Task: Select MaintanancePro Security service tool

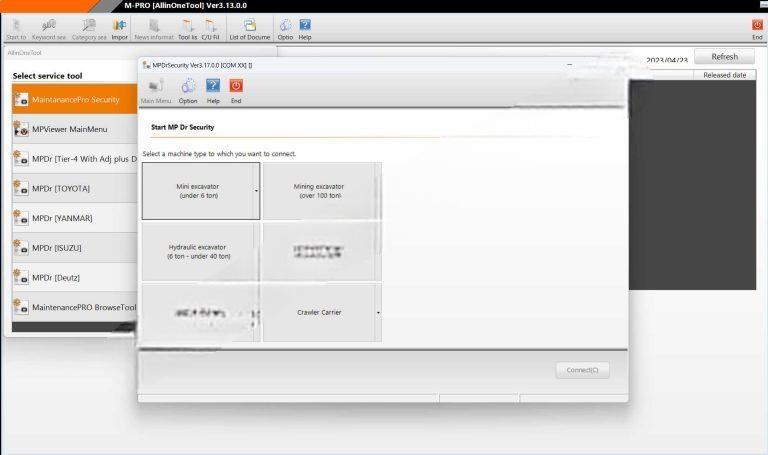Action: coord(74,99)
